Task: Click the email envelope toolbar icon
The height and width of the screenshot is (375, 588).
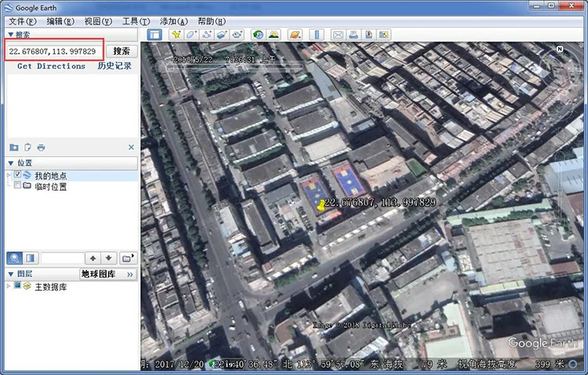Action: (338, 35)
